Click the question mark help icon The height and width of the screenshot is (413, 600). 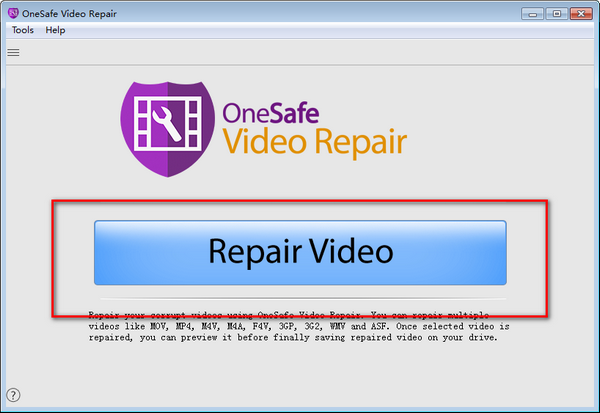[x=13, y=395]
